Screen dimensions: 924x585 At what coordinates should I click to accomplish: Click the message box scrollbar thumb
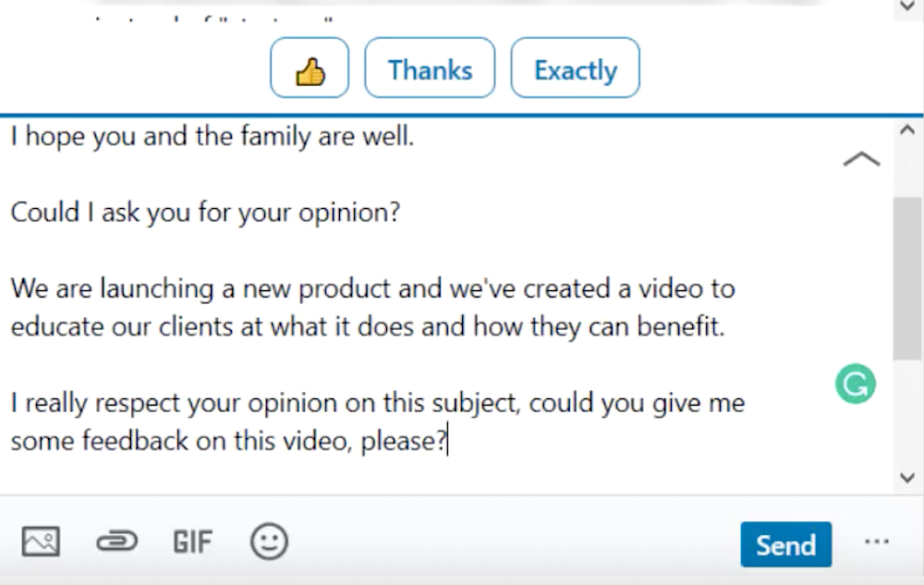coord(908,278)
